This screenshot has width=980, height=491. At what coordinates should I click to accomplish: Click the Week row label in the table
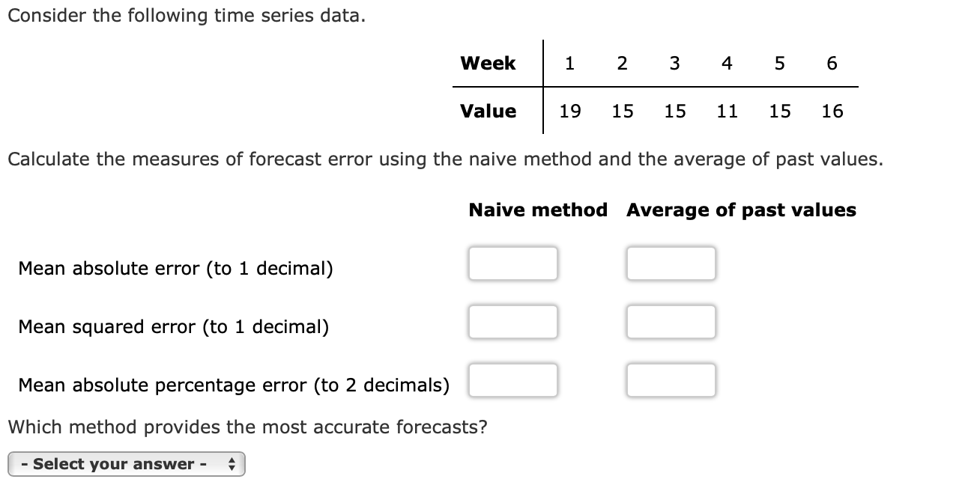coord(489,63)
